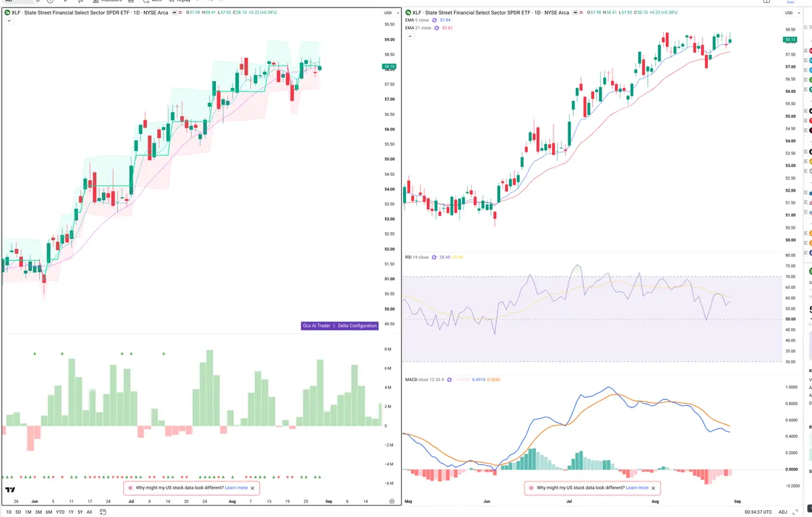Click 59.50 on left price axis
The height and width of the screenshot is (517, 812).
[x=389, y=24]
